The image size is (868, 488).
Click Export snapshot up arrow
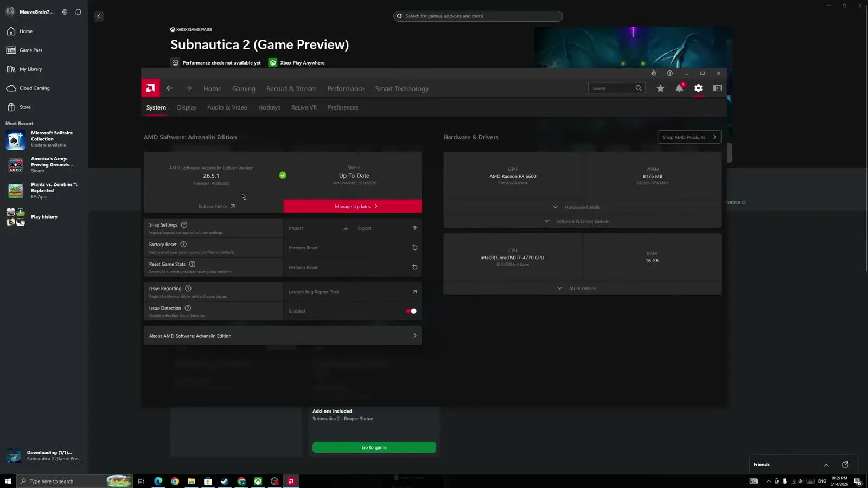414,228
